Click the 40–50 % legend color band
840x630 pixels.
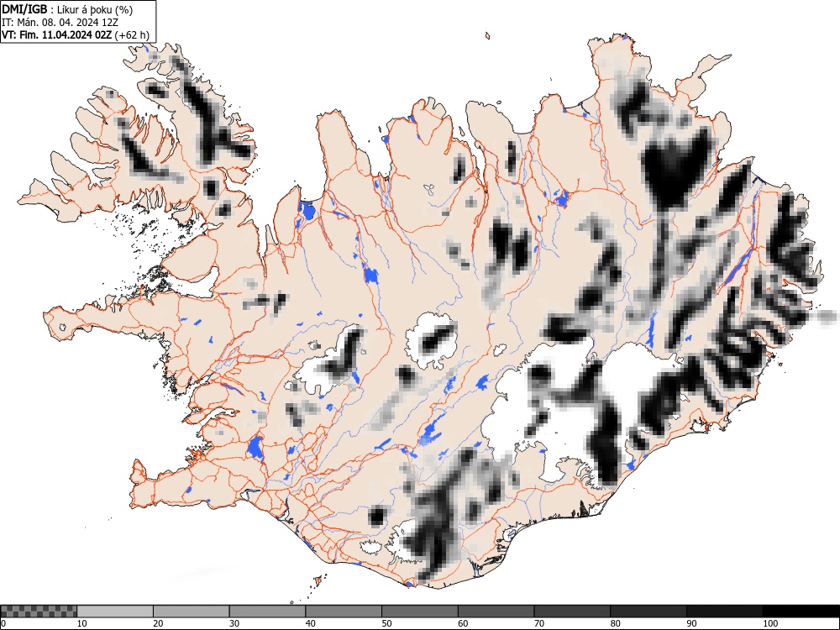click(x=344, y=612)
